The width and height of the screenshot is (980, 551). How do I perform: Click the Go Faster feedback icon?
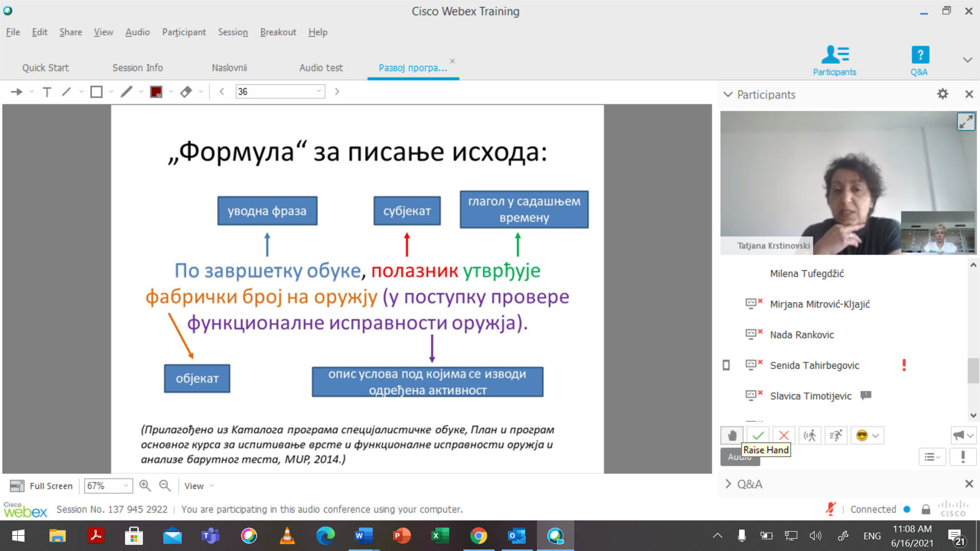(x=836, y=436)
